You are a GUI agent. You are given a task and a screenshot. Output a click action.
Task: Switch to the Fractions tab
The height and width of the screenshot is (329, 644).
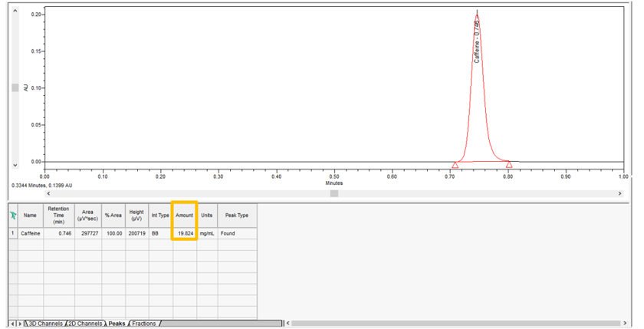click(144, 324)
